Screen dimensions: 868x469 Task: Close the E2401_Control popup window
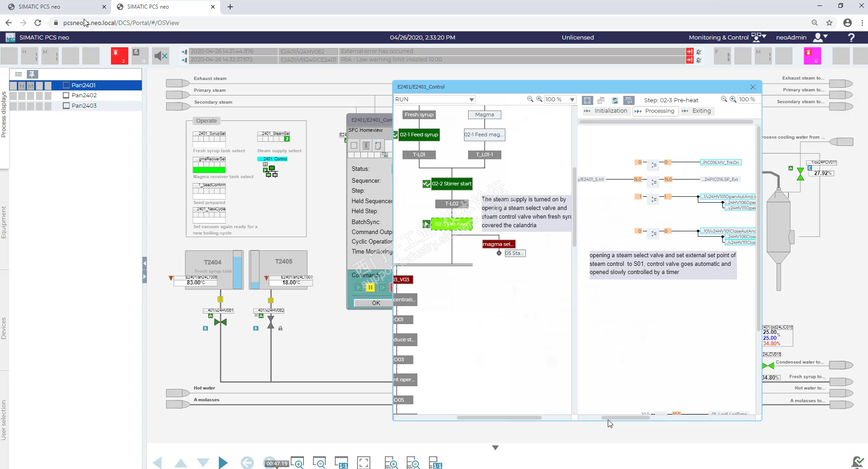(753, 87)
